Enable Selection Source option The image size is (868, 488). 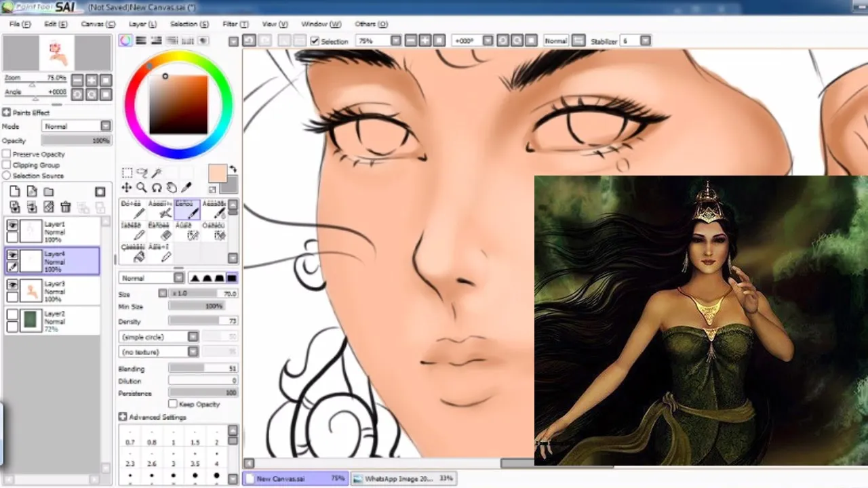(7, 176)
